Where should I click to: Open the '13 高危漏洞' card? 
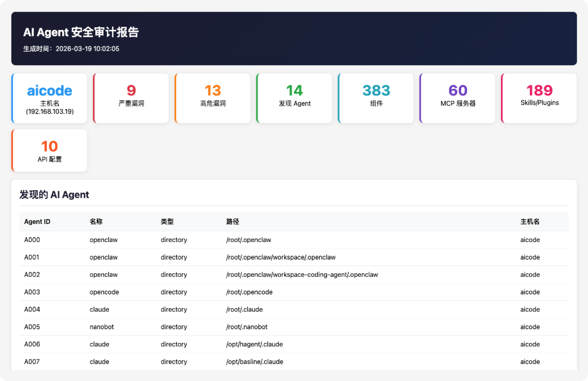coord(213,98)
